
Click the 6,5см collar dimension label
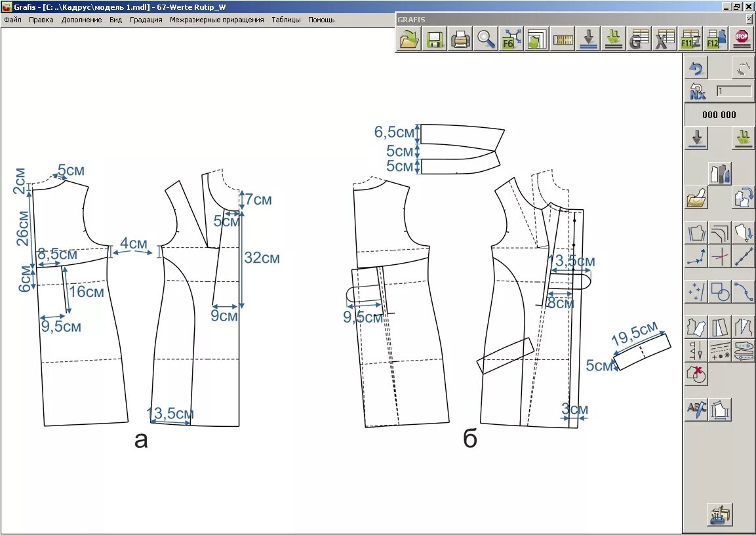tap(394, 132)
